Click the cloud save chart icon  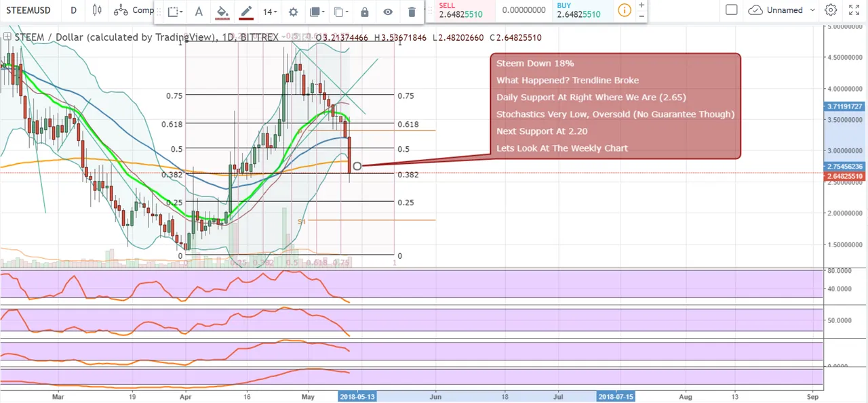(754, 10)
